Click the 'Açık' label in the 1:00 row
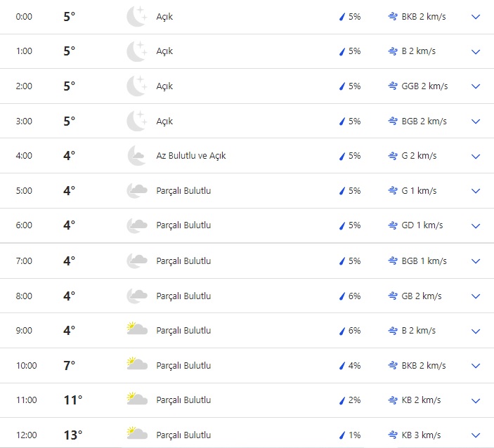 coord(164,51)
